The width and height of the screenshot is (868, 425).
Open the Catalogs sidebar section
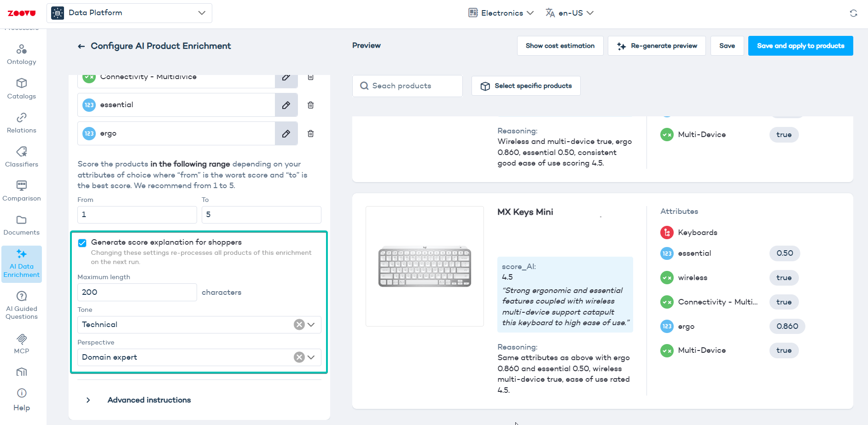click(x=22, y=89)
